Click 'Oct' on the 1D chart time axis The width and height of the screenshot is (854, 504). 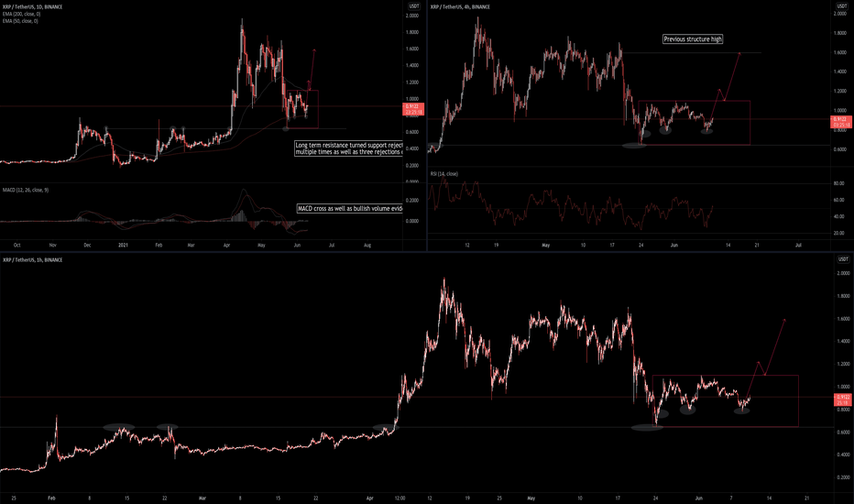point(16,246)
